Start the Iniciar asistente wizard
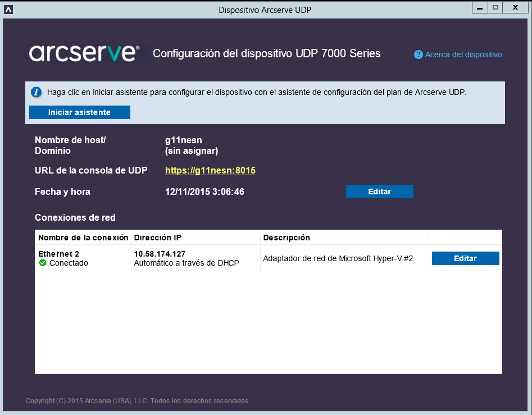 [x=79, y=112]
